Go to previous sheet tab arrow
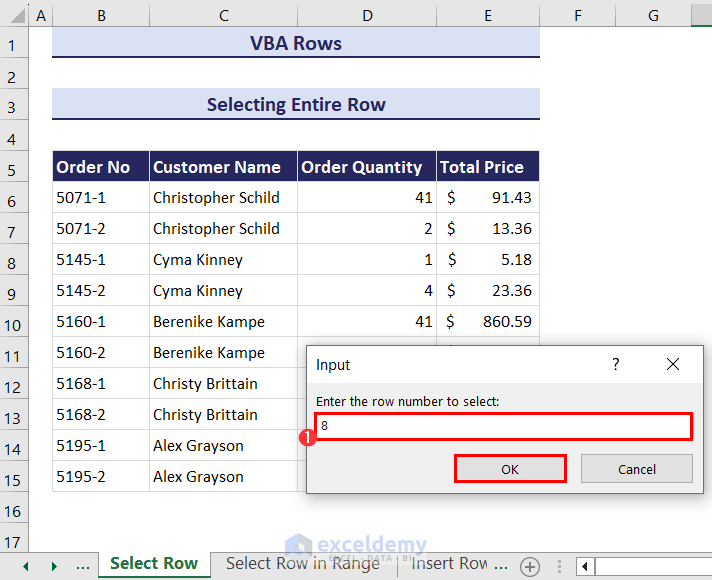 (x=26, y=566)
